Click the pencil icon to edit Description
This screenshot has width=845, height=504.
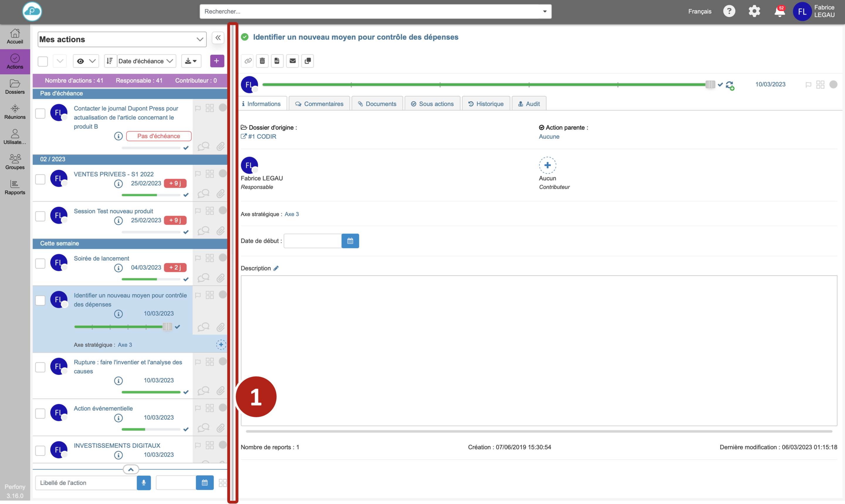point(276,268)
